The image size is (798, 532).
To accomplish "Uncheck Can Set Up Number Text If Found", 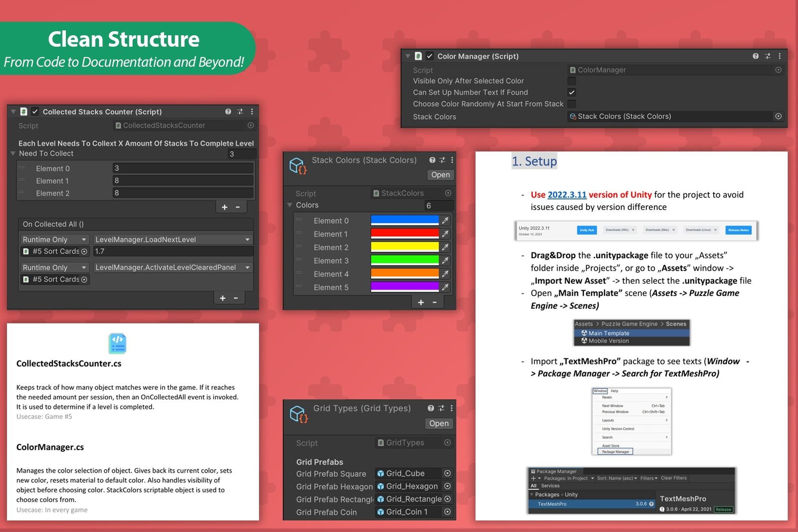I will [x=572, y=92].
